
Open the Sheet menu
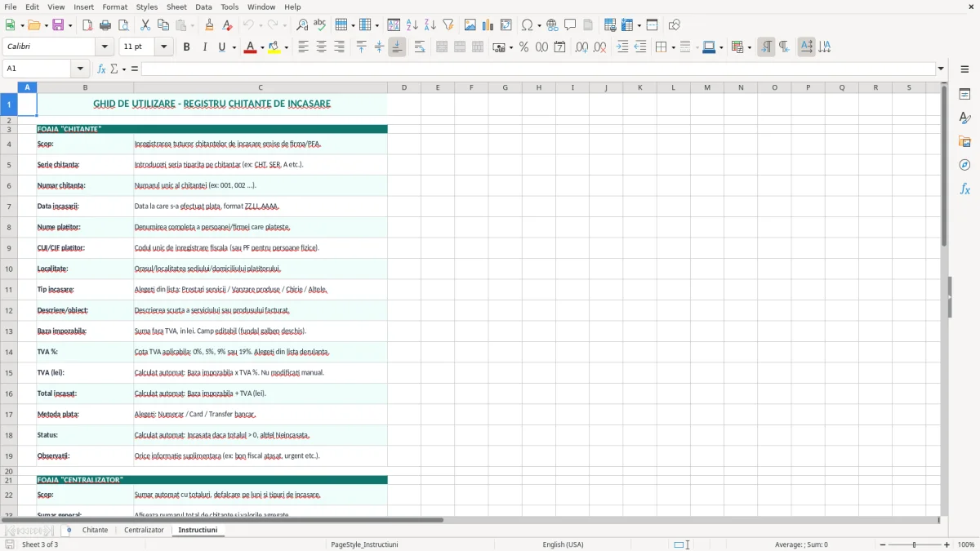click(176, 7)
